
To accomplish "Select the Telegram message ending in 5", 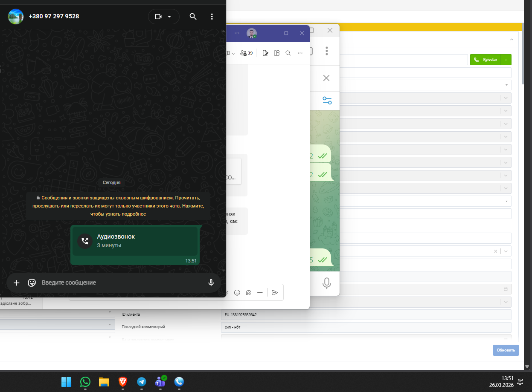I will pos(322,259).
